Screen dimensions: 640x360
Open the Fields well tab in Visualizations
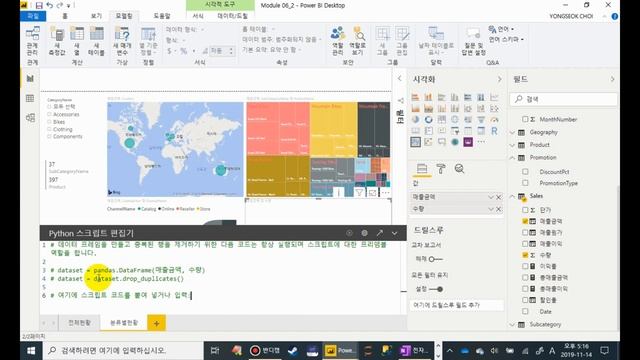(x=422, y=169)
